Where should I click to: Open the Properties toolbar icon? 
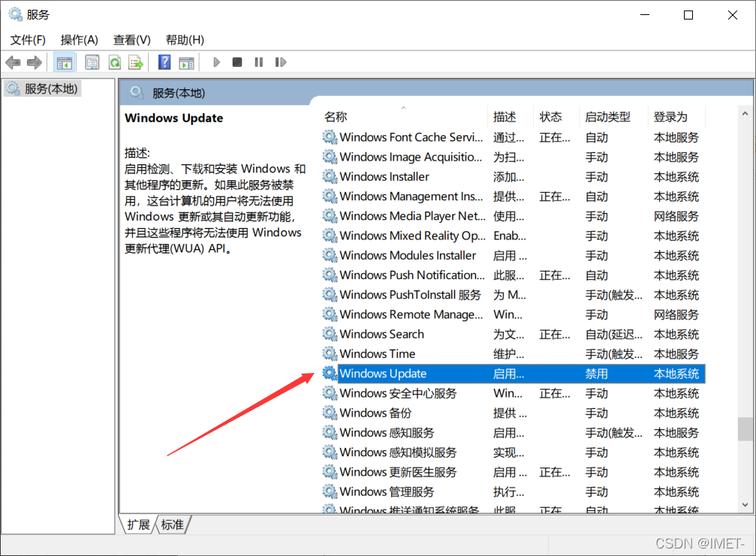click(92, 62)
